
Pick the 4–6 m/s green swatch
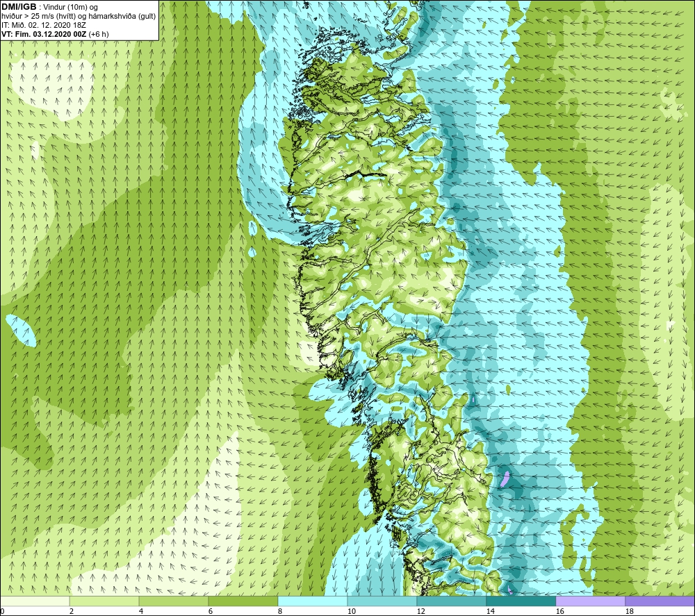(174, 601)
